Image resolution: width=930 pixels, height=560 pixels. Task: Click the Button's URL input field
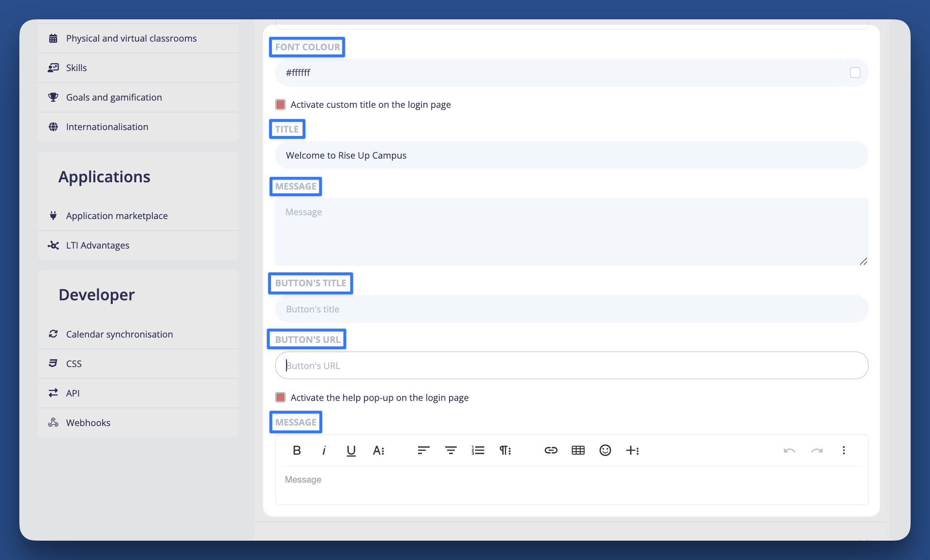(572, 366)
